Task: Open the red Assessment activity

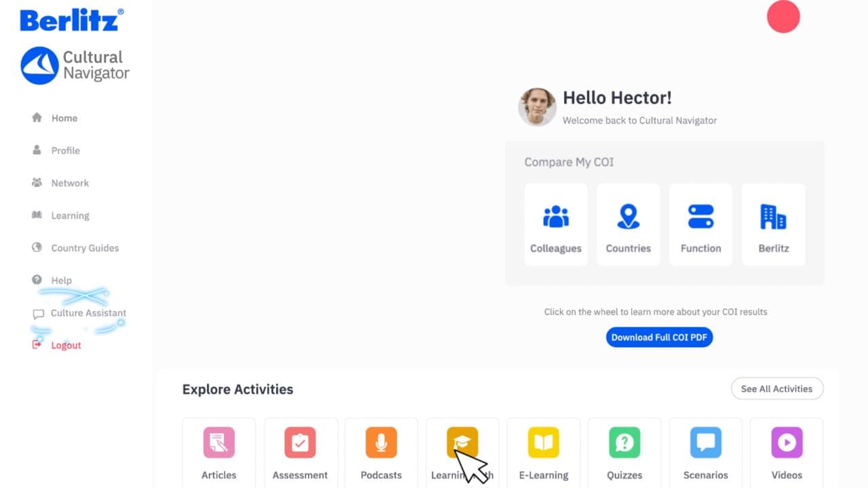Action: (300, 453)
